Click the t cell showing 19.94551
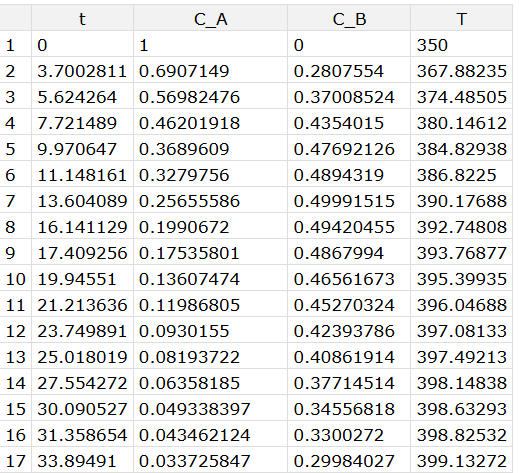Image resolution: width=519 pixels, height=473 pixels. point(82,278)
